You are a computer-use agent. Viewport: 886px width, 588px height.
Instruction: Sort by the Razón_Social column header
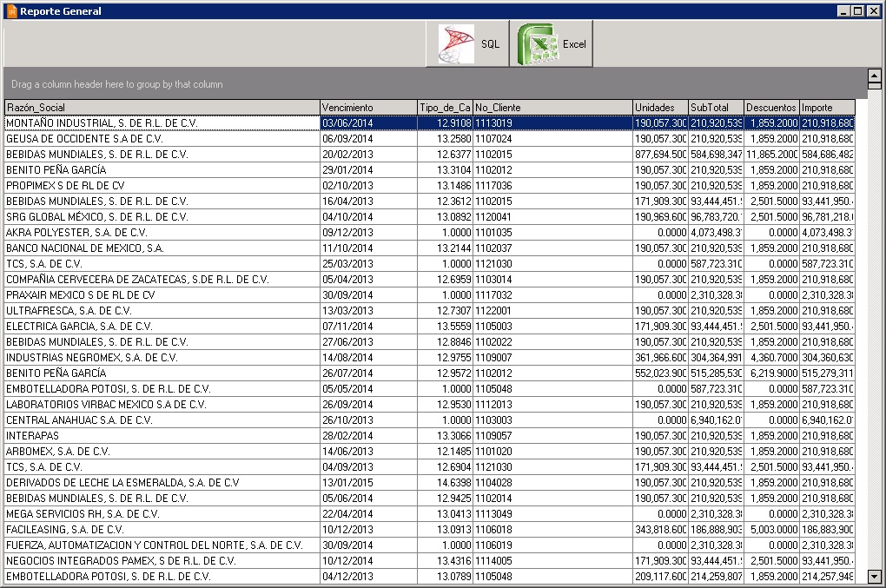click(x=162, y=108)
